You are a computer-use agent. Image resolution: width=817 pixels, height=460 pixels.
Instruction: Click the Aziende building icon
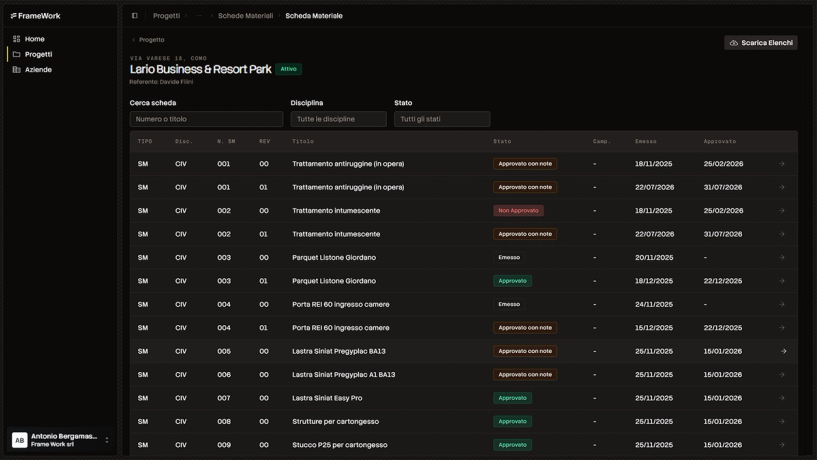pyautogui.click(x=16, y=69)
